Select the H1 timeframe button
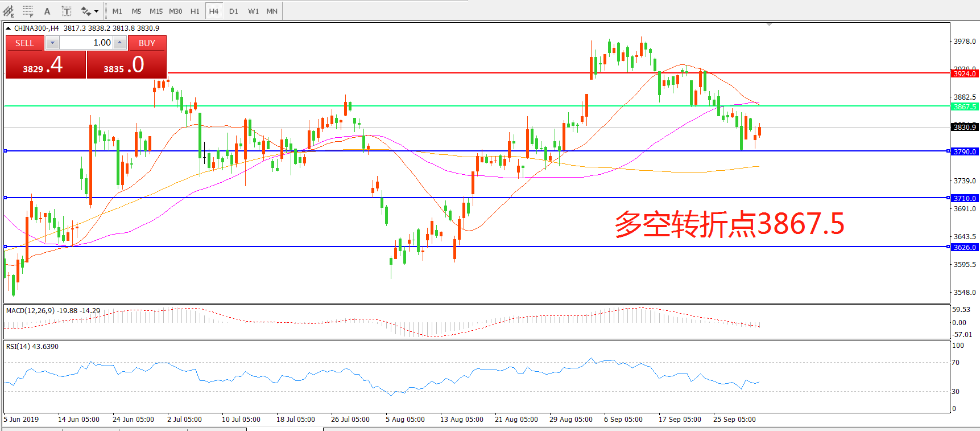Viewport: 980px width, 431px height. (x=195, y=11)
